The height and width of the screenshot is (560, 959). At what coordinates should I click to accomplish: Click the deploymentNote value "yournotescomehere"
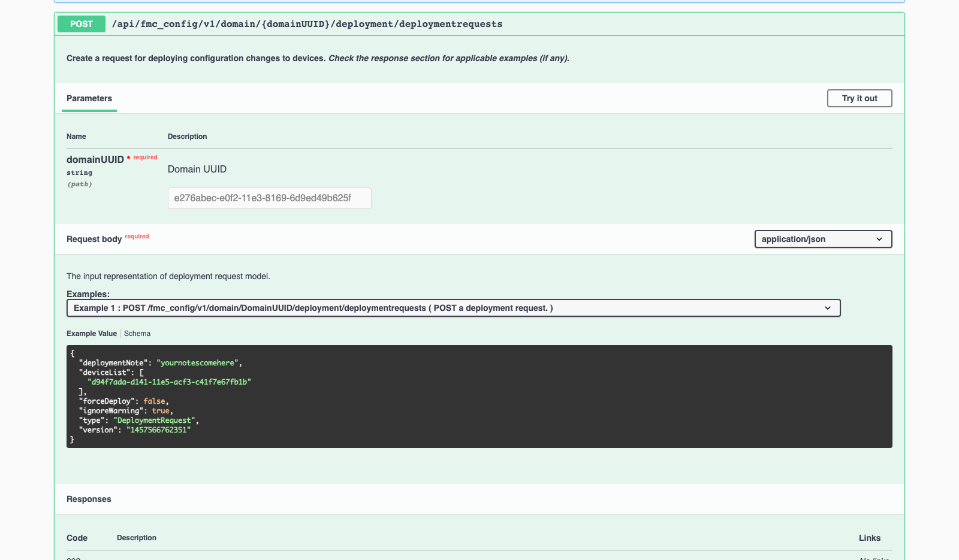coord(197,363)
